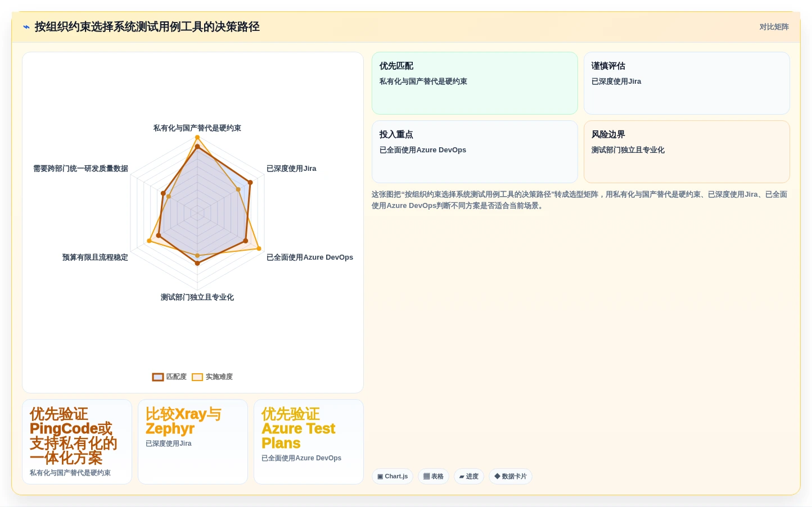
Task: Click the 表格 tag chip
Action: point(433,477)
